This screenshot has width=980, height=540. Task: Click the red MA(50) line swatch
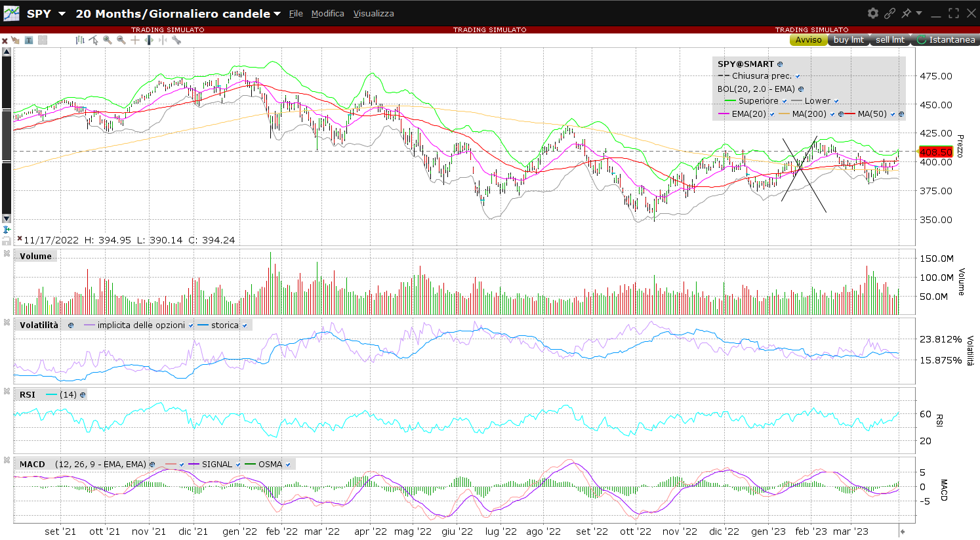click(849, 114)
